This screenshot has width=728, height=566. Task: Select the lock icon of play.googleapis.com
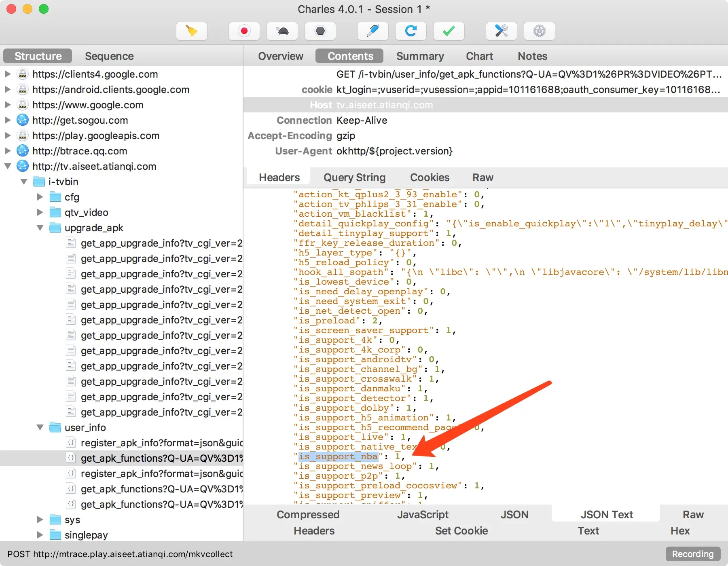click(23, 135)
